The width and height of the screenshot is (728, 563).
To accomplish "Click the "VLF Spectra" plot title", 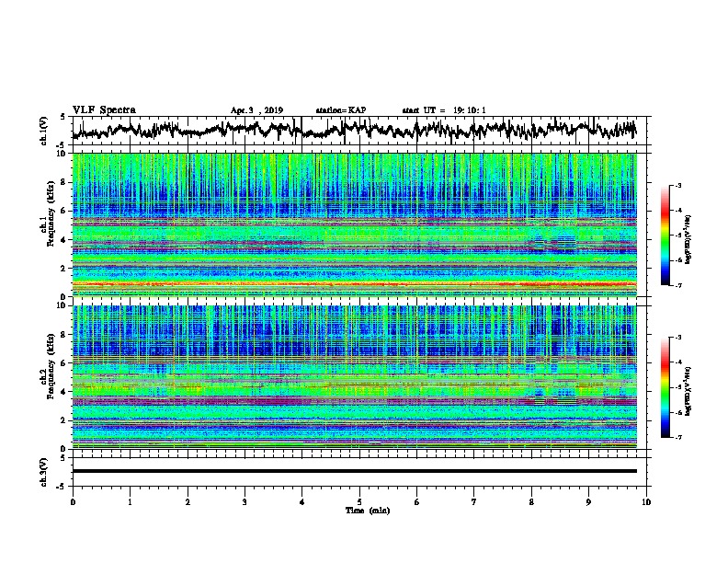I will pos(104,110).
